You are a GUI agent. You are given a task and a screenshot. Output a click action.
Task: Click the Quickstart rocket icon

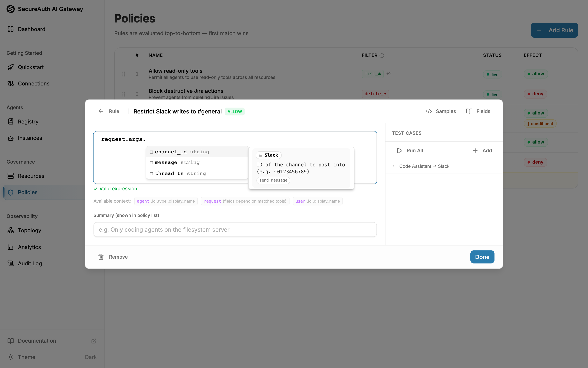pyautogui.click(x=10, y=67)
